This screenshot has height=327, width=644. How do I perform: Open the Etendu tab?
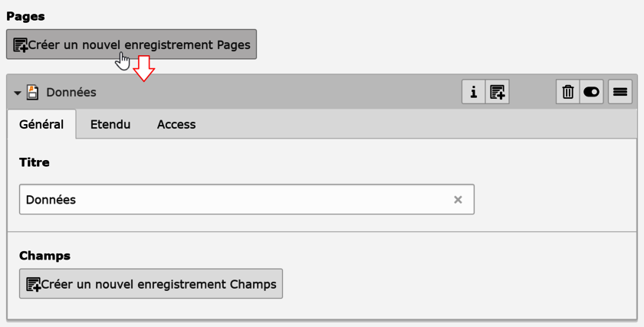[x=110, y=124]
